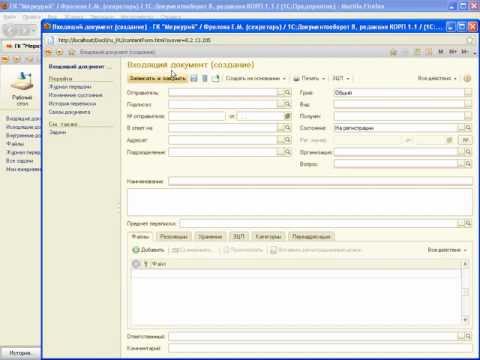Click files list scrollbar up arrow
The width and height of the screenshot is (480, 360).
tap(466, 264)
